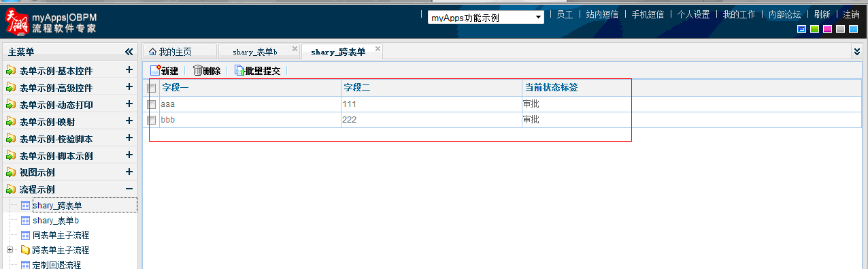Open the tab list double-chevron at far right
The height and width of the screenshot is (269, 868).
[x=856, y=51]
